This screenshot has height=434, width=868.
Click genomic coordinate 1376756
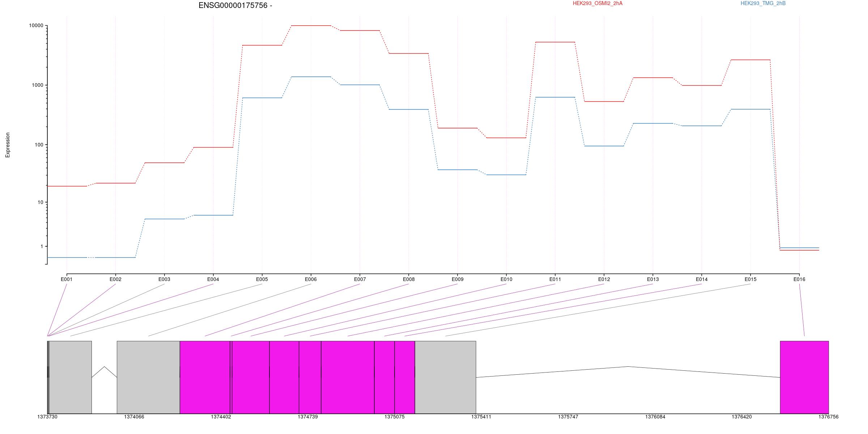[829, 417]
